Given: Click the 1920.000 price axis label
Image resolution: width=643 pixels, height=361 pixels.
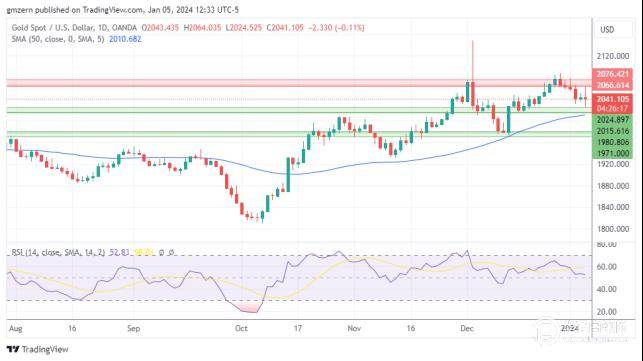Looking at the screenshot, I should (613, 165).
